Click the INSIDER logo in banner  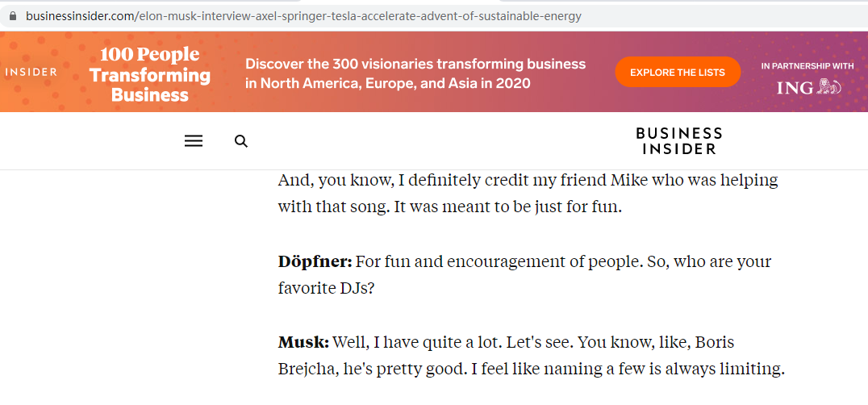[31, 72]
